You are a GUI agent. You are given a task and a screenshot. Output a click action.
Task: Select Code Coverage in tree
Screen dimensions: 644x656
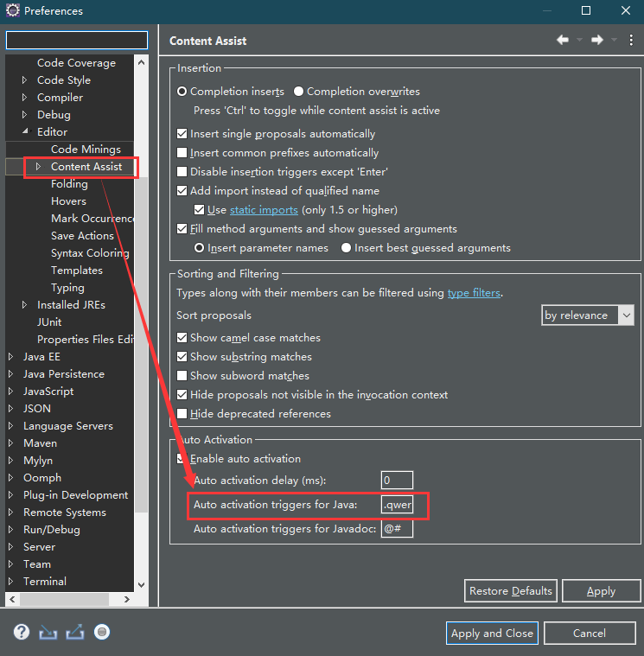pyautogui.click(x=76, y=63)
